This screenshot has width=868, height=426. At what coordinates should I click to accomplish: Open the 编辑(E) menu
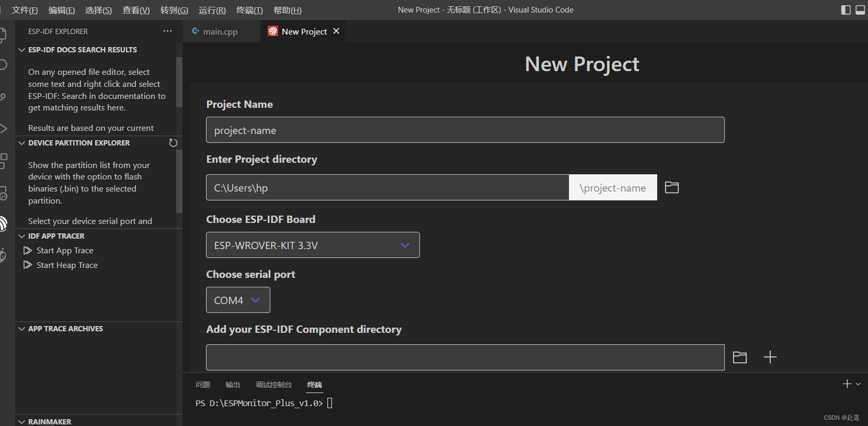[62, 10]
